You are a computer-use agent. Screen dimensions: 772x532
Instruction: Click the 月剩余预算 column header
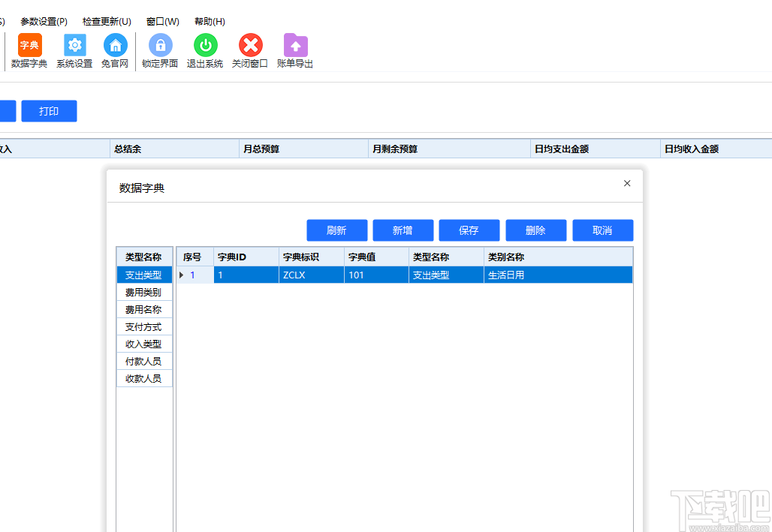450,149
